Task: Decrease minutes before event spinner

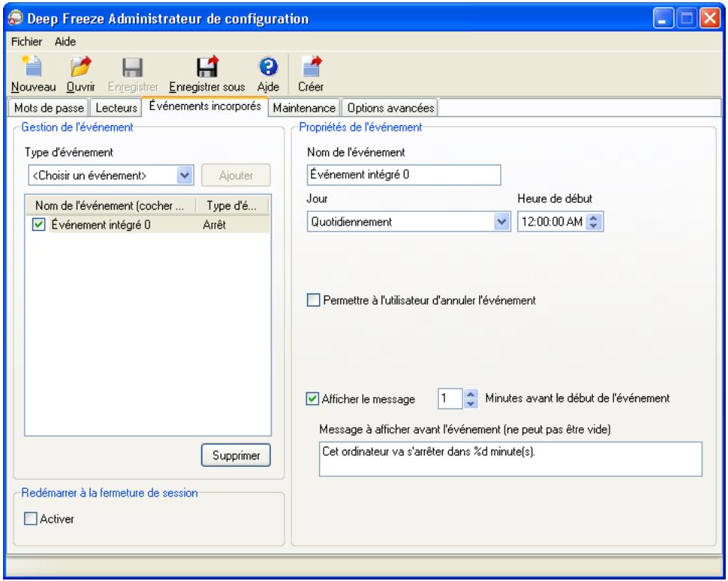Action: (470, 403)
